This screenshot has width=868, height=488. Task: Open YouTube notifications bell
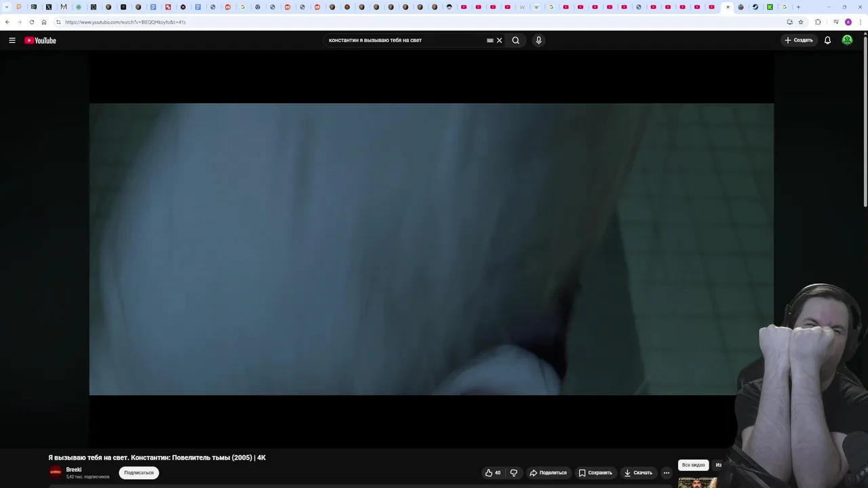coord(827,41)
